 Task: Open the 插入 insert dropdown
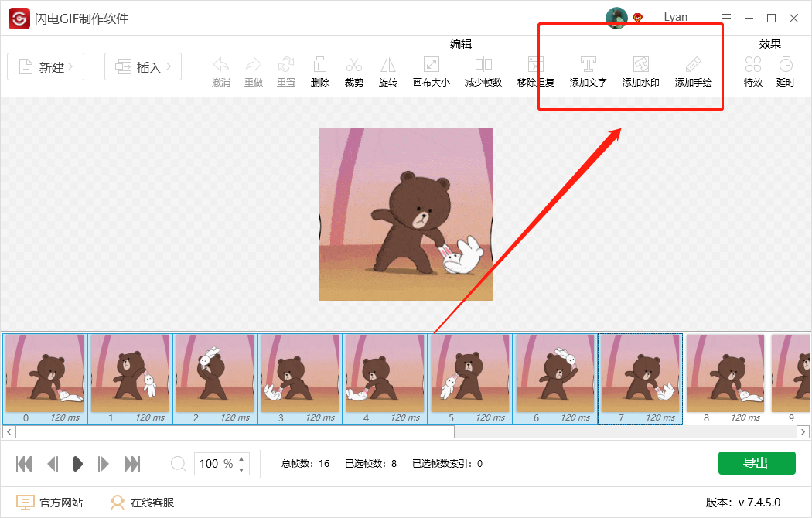tap(143, 66)
